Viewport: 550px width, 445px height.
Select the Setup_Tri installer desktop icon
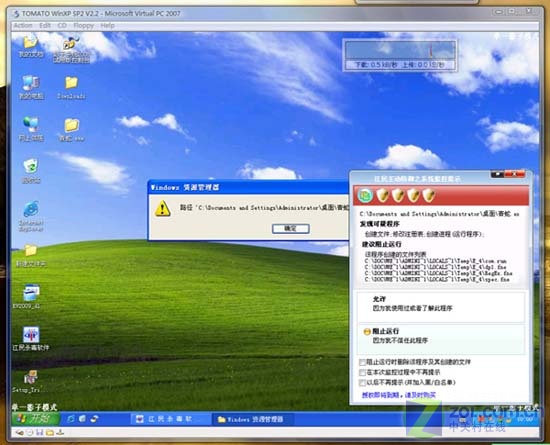point(31,382)
